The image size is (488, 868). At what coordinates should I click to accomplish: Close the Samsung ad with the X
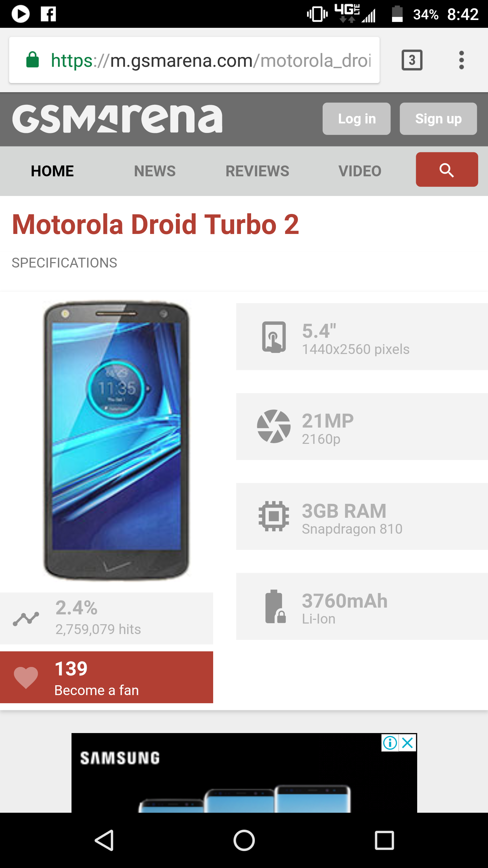click(x=408, y=743)
